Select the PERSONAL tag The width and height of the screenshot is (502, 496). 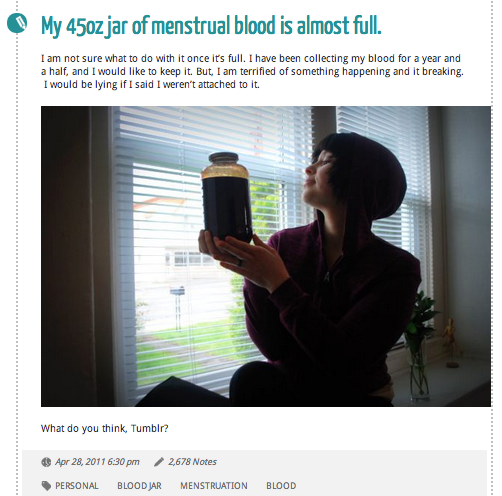pos(77,486)
